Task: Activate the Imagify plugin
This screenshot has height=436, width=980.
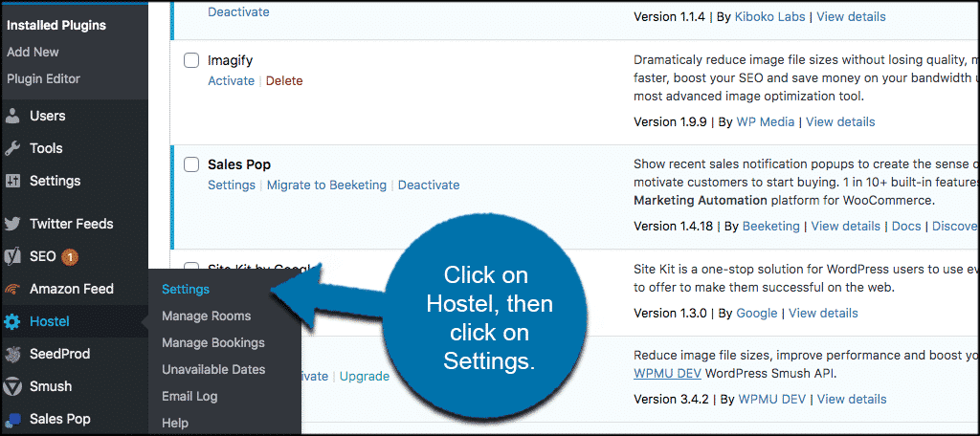Action: [231, 81]
